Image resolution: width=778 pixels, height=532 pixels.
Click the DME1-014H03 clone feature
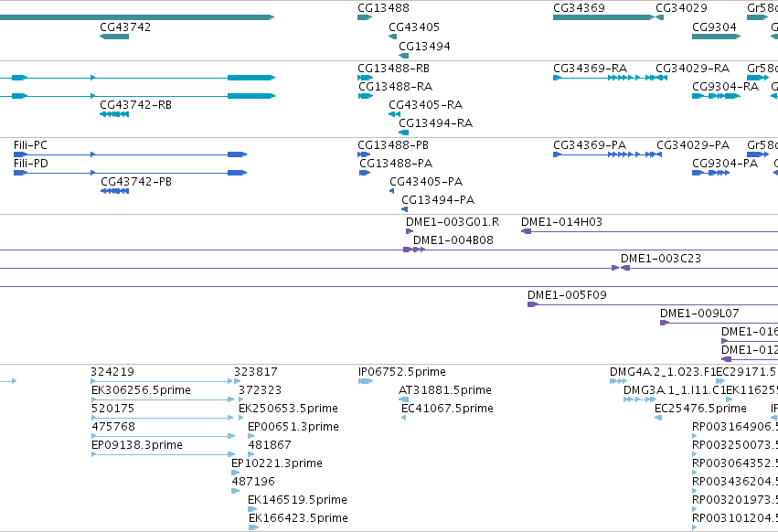(649, 231)
